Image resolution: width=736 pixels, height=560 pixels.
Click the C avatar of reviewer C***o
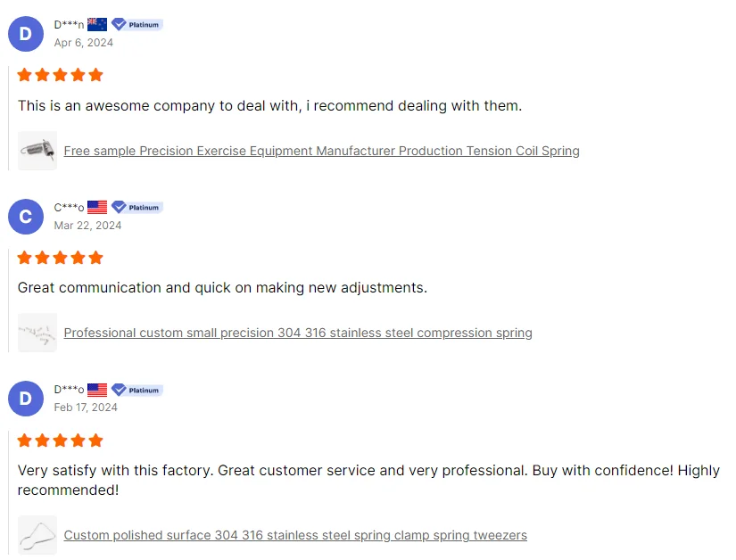click(25, 217)
